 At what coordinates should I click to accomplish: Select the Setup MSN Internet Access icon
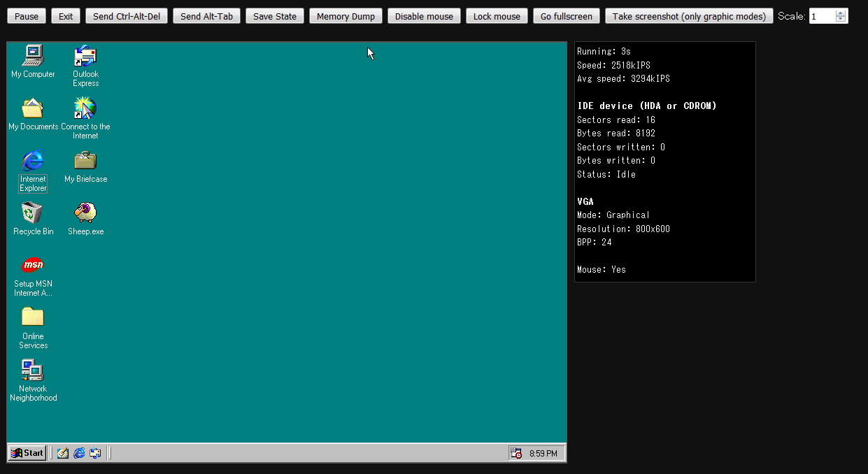(33, 265)
